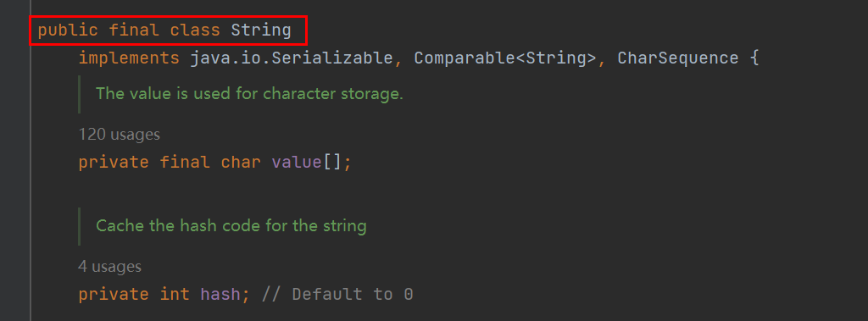Click the 'implements' keyword
The image size is (868, 321).
coord(129,58)
